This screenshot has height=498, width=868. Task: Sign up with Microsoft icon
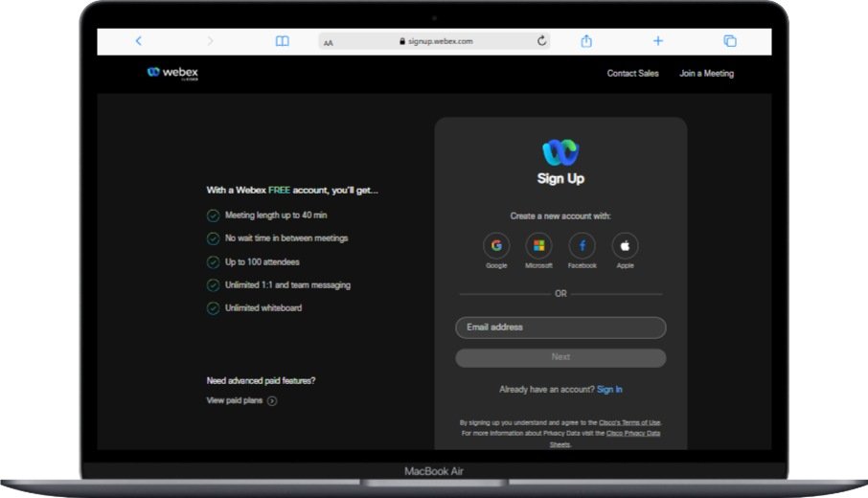[x=538, y=246]
